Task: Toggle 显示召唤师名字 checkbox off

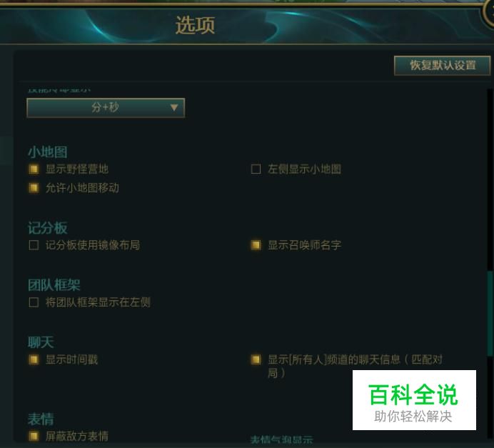Action: [256, 245]
